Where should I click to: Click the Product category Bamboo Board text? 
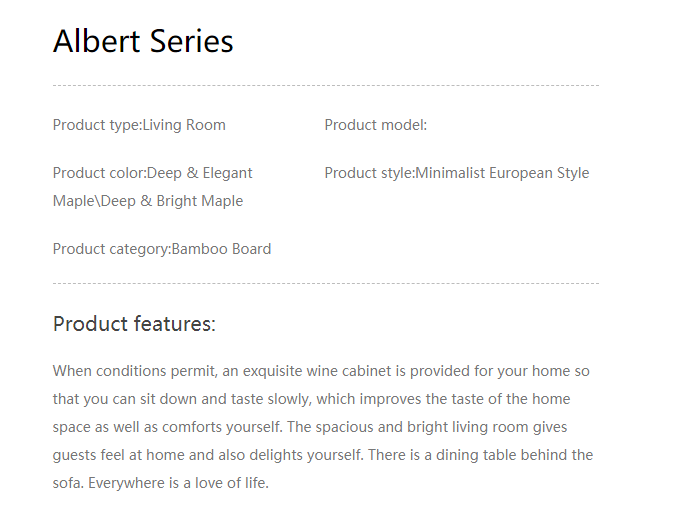click(161, 249)
